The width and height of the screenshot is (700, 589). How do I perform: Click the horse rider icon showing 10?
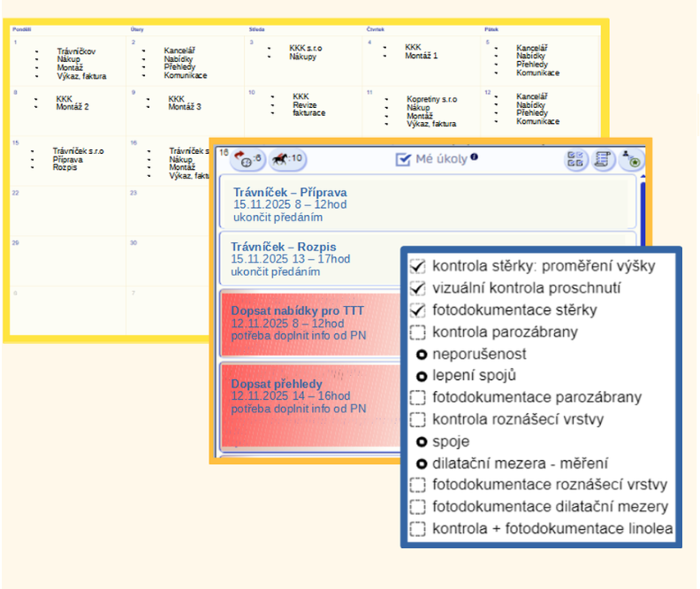287,160
